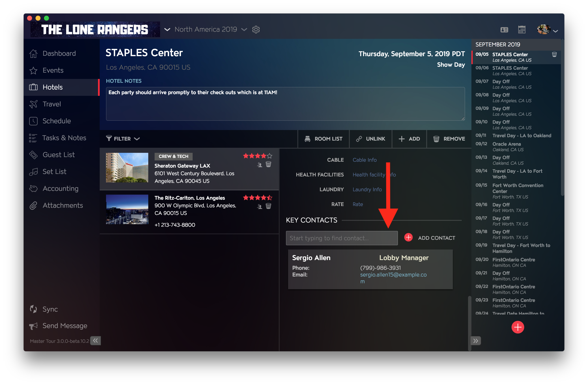
Task: Open Attachments in the sidebar
Action: (x=63, y=205)
